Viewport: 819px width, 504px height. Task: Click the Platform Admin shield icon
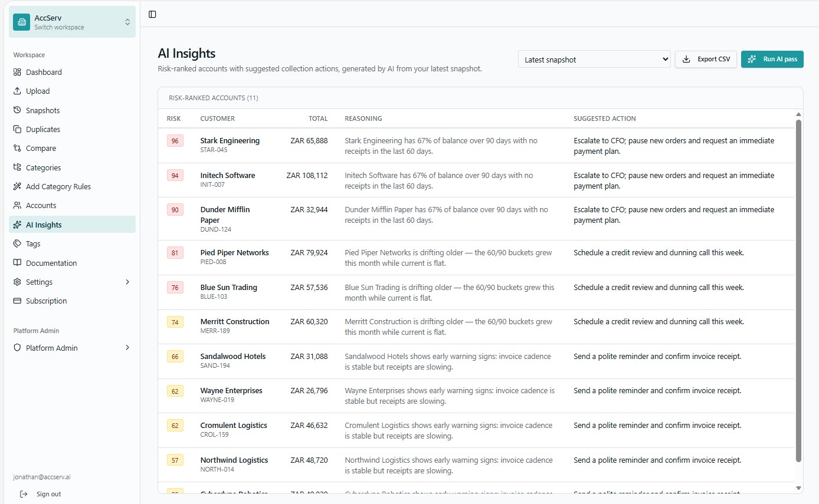[x=17, y=348]
